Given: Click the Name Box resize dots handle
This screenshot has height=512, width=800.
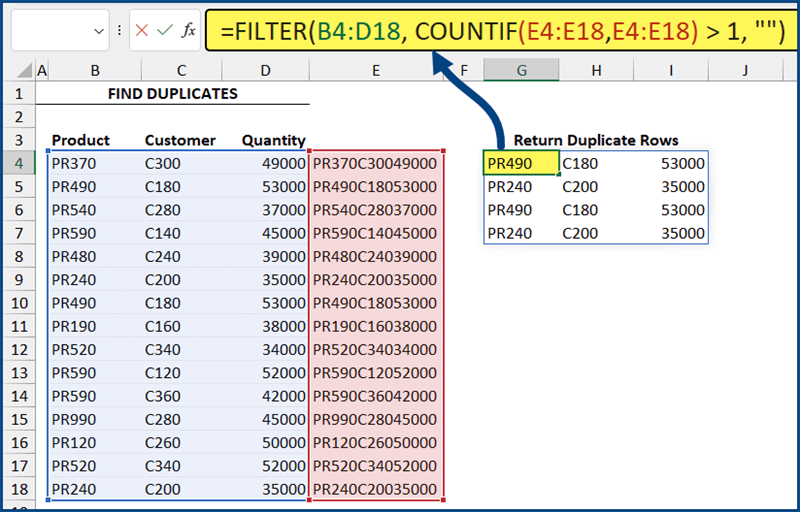Looking at the screenshot, I should 120,31.
